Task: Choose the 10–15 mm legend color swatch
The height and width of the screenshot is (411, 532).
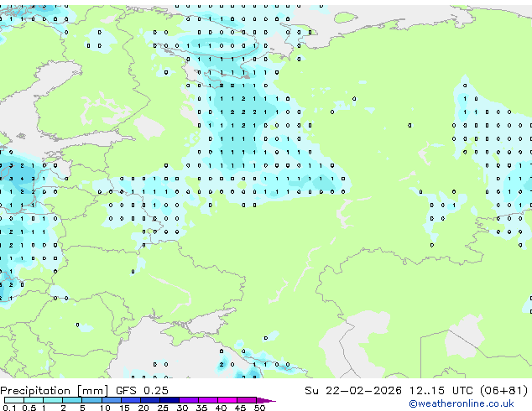Action: point(111,400)
